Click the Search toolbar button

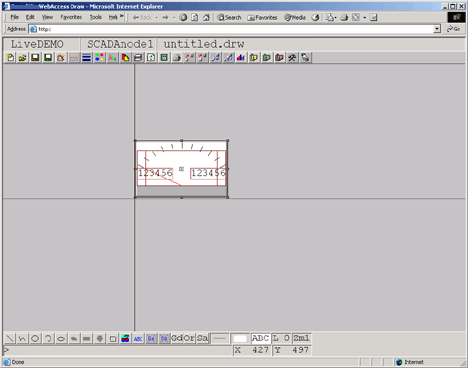(229, 18)
